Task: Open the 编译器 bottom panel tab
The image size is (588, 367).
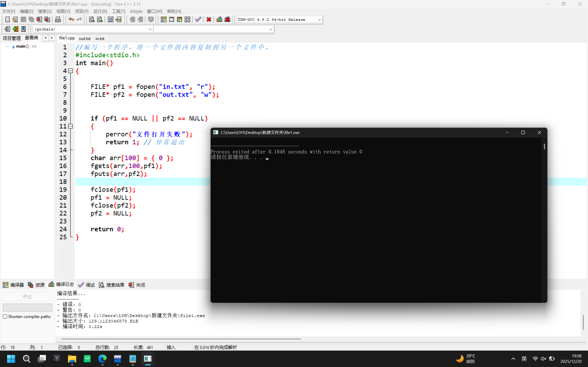Action: click(x=13, y=285)
